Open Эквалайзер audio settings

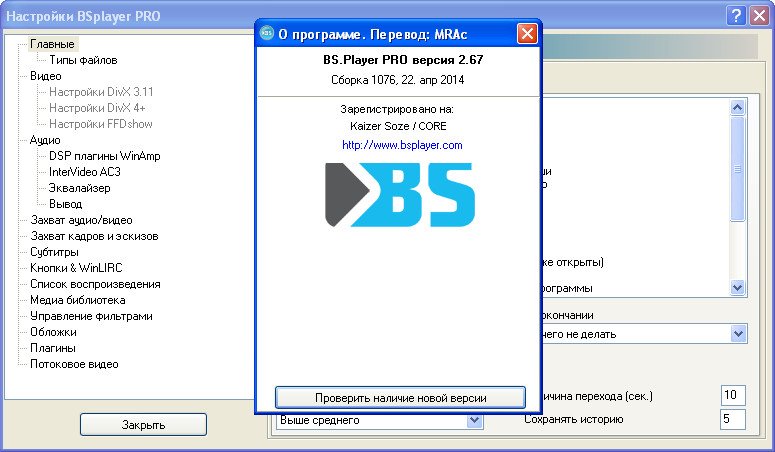coord(79,188)
